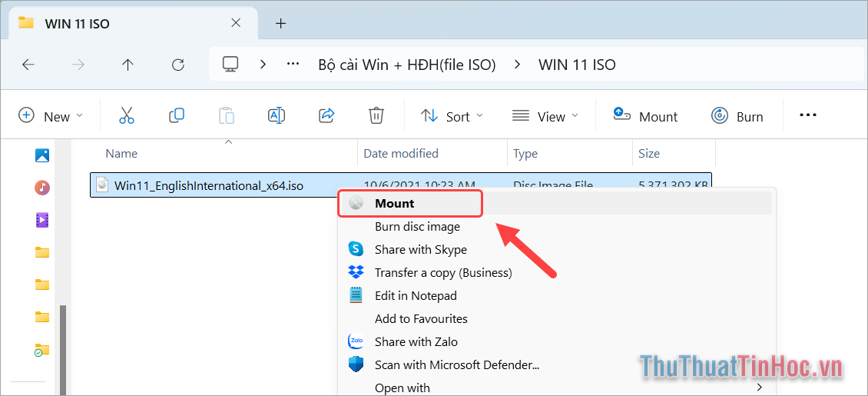Sort by the Type column header
Image resolution: width=868 pixels, height=396 pixels.
click(525, 154)
